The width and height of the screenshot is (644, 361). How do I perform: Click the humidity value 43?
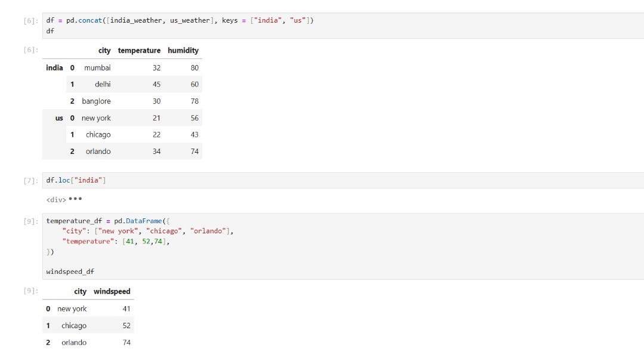pyautogui.click(x=194, y=134)
